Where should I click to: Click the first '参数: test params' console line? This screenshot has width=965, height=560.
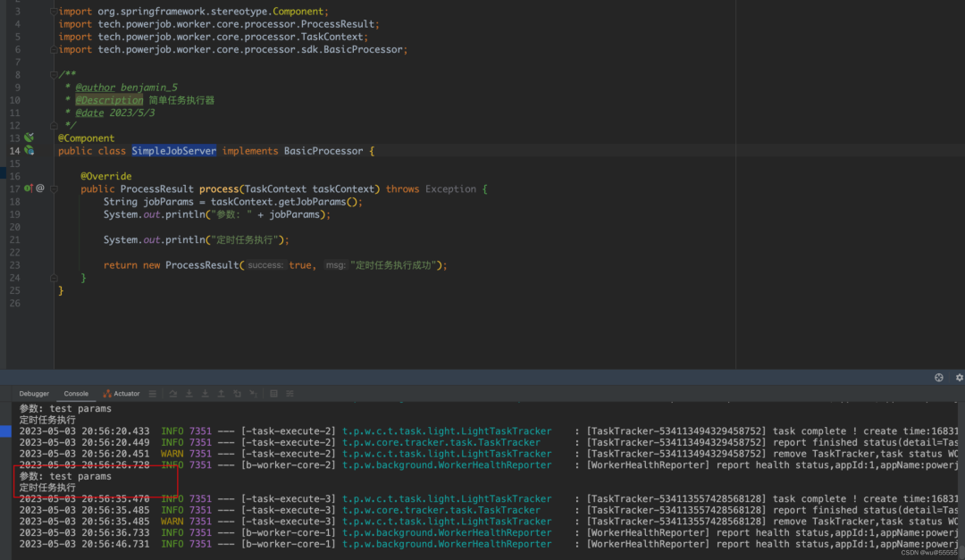click(x=65, y=409)
